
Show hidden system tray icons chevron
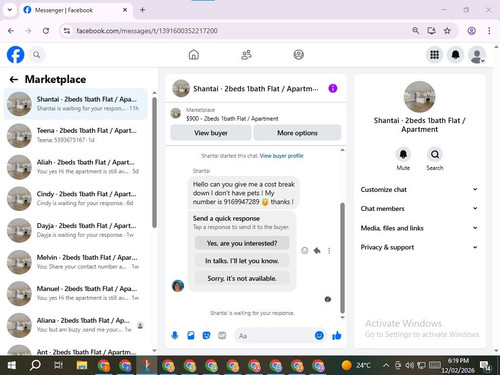click(x=386, y=365)
